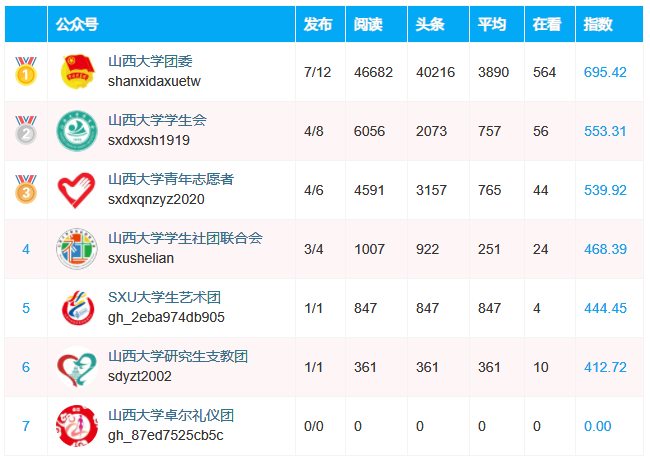Click the bronze medal rank 3 icon
This screenshot has width=650, height=458.
click(x=26, y=189)
